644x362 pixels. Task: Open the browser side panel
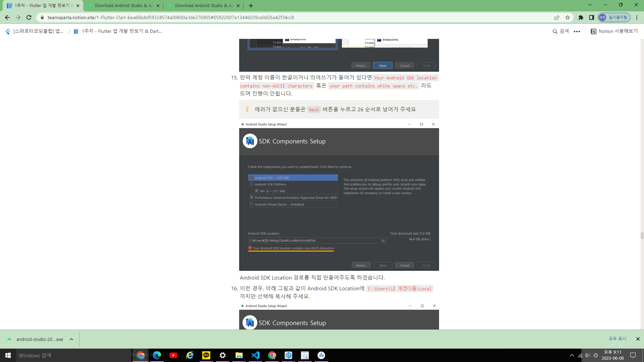pos(592,17)
